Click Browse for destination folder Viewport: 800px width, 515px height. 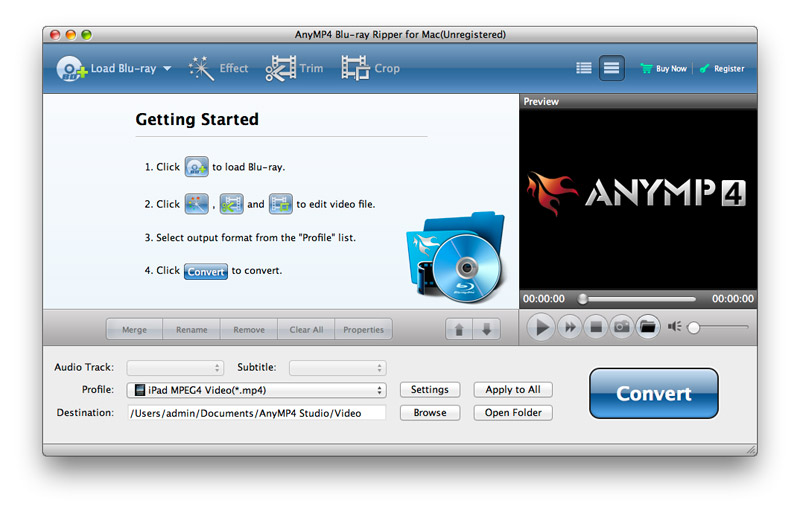click(430, 413)
